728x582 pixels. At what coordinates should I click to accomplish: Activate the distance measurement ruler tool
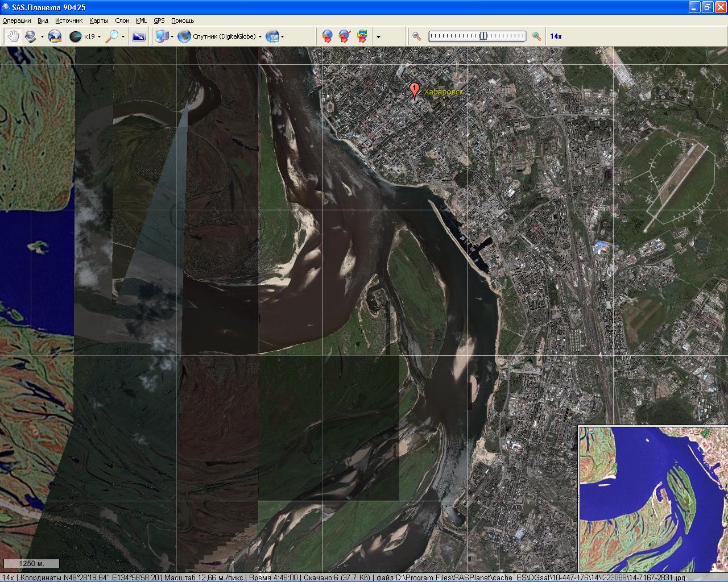point(55,36)
